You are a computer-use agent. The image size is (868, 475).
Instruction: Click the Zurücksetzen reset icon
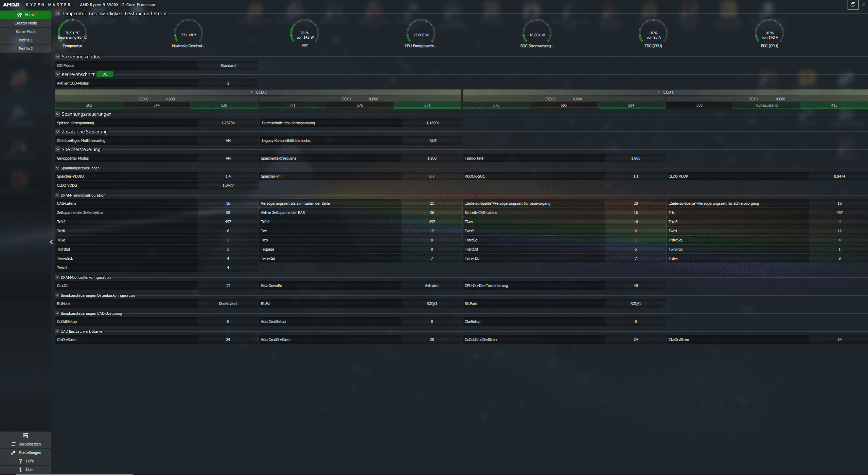pos(14,444)
